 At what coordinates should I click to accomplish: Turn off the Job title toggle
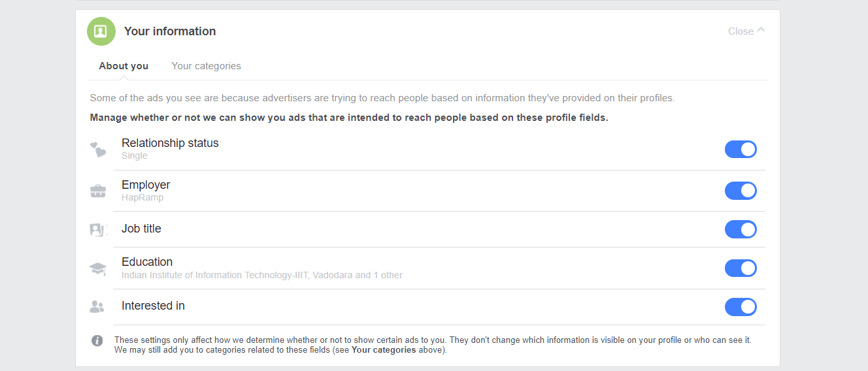[741, 229]
